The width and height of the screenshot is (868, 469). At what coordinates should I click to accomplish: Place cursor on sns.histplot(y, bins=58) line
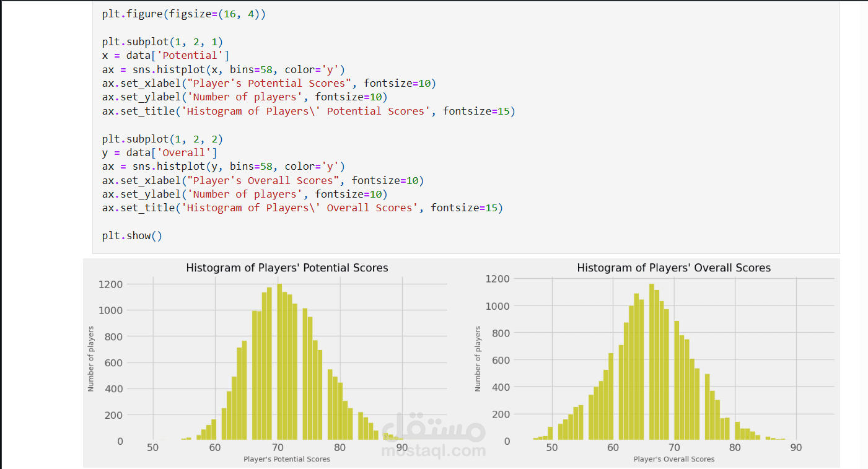224,166
